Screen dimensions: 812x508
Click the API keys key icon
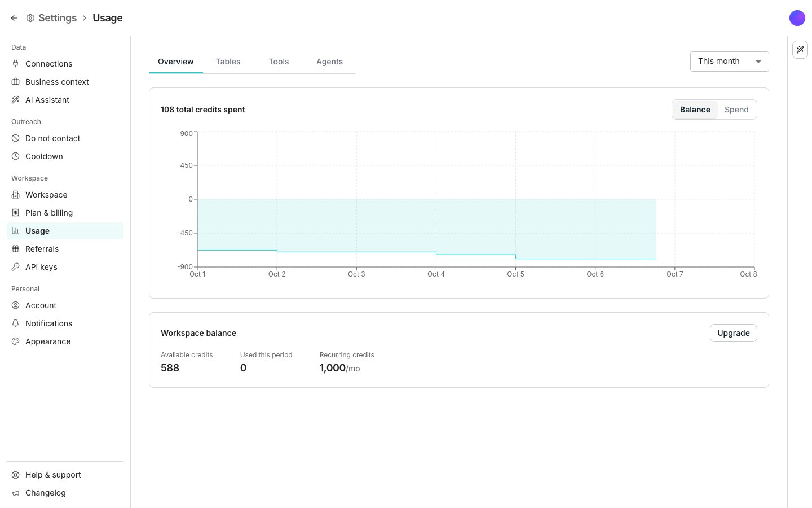16,267
